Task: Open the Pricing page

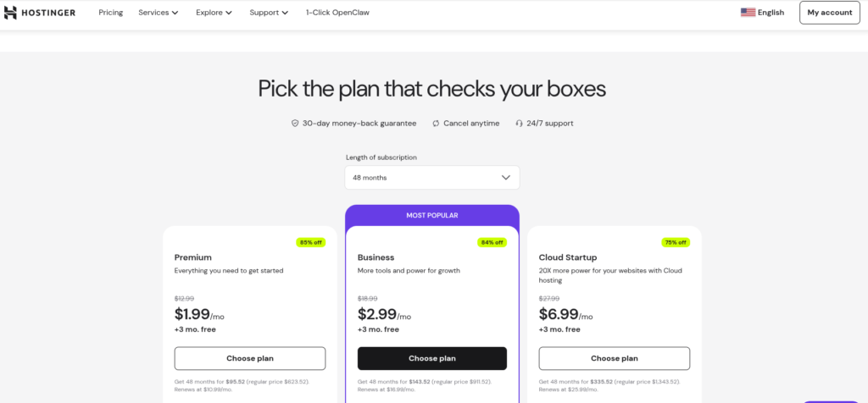Action: pyautogui.click(x=110, y=13)
